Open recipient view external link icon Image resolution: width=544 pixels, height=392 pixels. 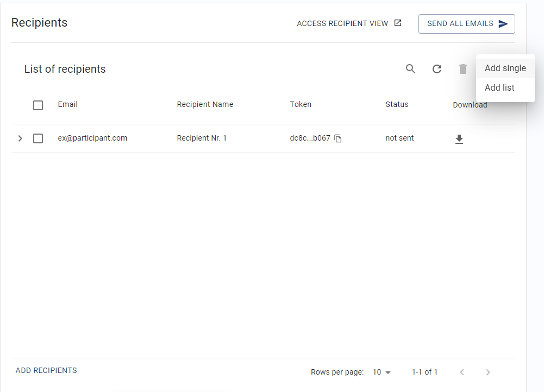398,23
